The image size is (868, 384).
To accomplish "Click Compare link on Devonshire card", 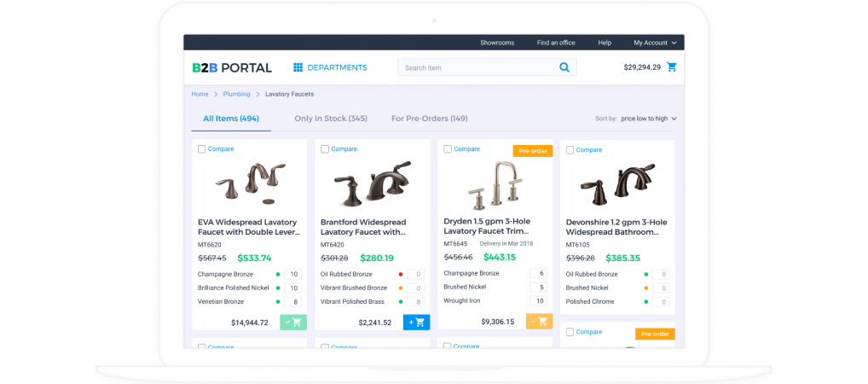I will pyautogui.click(x=589, y=150).
